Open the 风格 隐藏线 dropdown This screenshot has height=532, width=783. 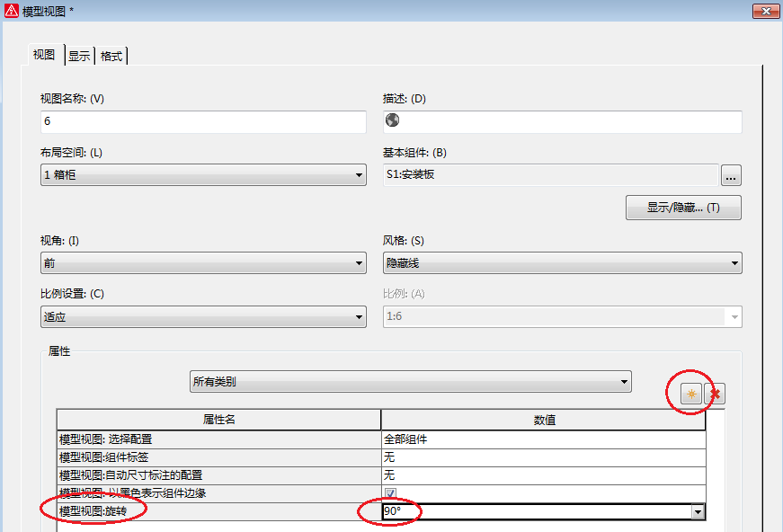coord(734,263)
